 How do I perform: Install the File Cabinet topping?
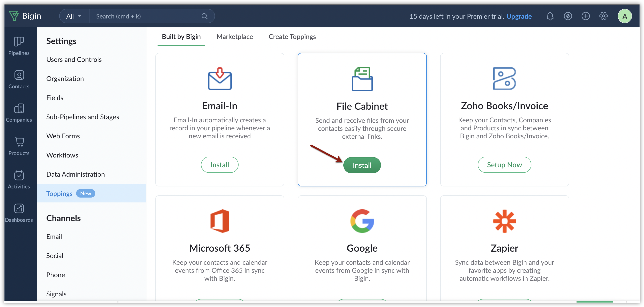(362, 165)
